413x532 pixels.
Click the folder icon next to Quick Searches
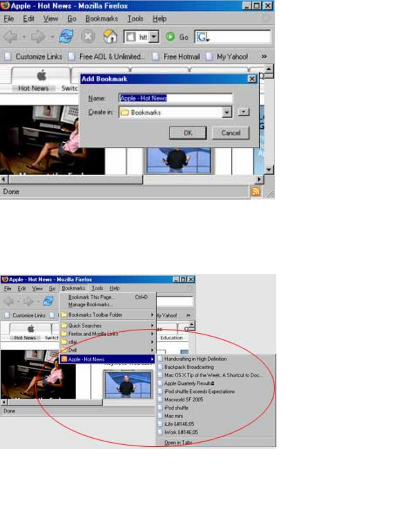[64, 325]
